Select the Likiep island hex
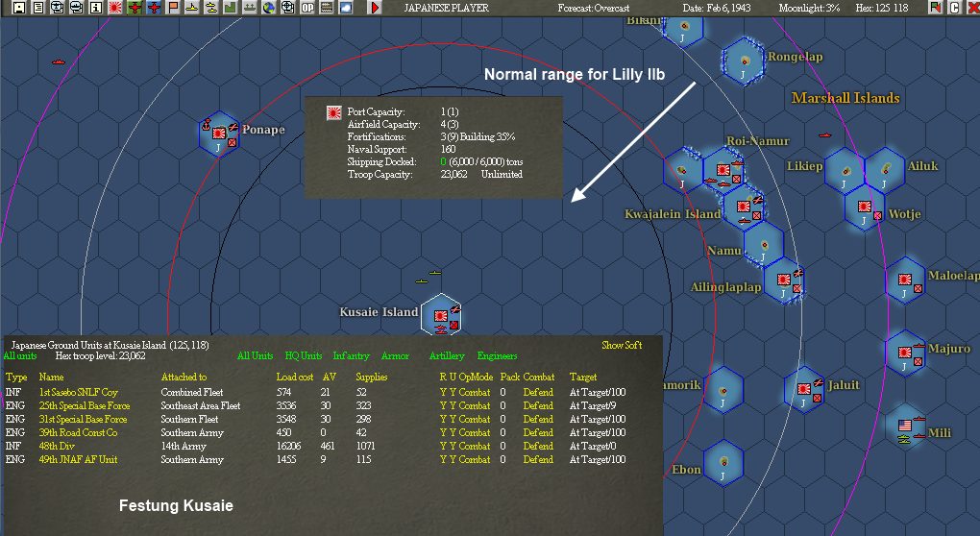 pos(845,171)
